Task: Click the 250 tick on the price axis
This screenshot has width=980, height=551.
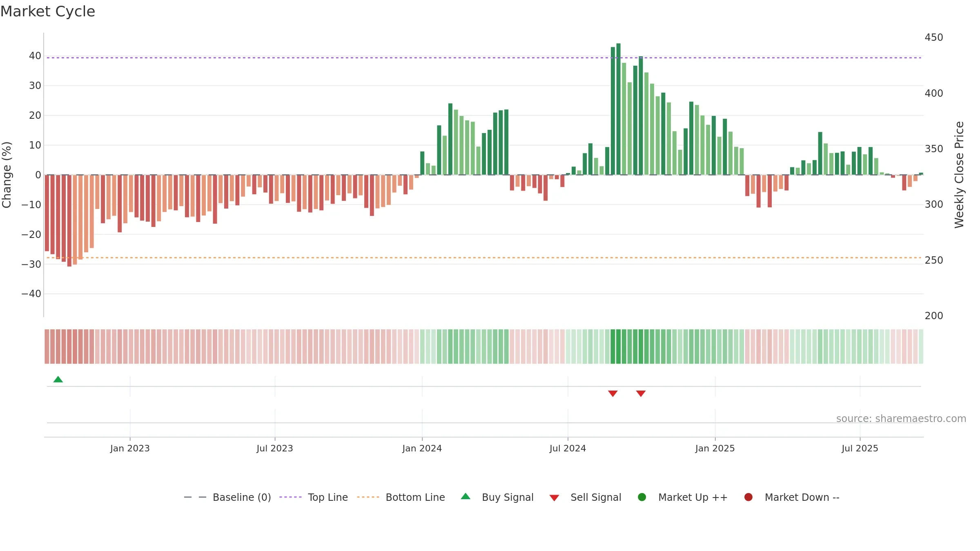Action: 934,260
